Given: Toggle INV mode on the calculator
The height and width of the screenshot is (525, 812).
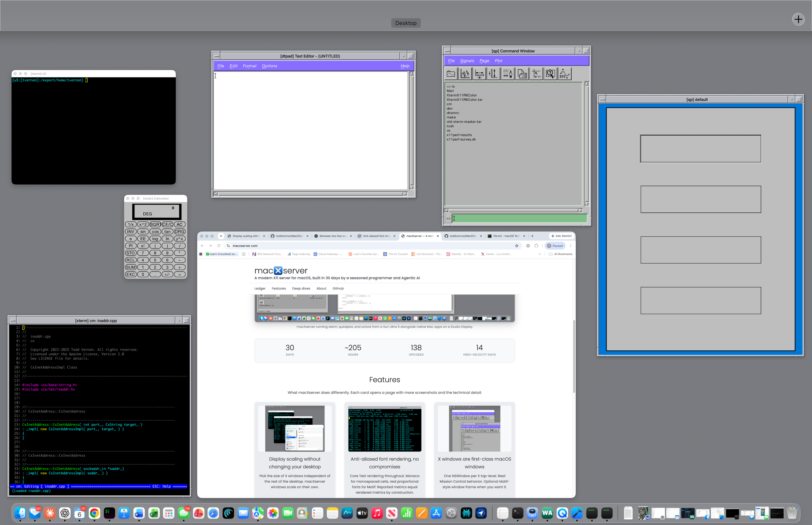Looking at the screenshot, I should point(130,231).
